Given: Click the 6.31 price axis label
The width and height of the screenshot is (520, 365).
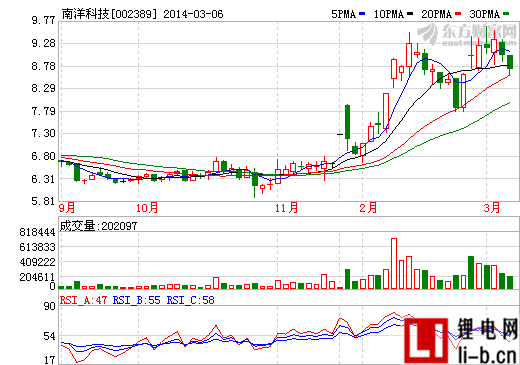Looking at the screenshot, I should coord(43,179).
